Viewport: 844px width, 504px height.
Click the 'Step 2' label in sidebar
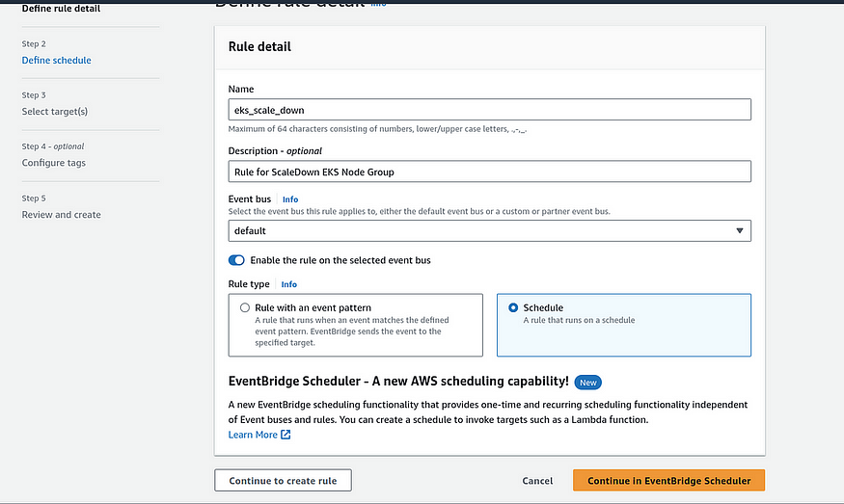click(34, 43)
